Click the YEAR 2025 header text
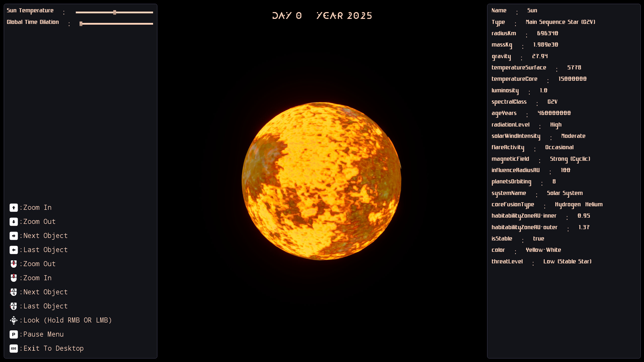 [344, 16]
